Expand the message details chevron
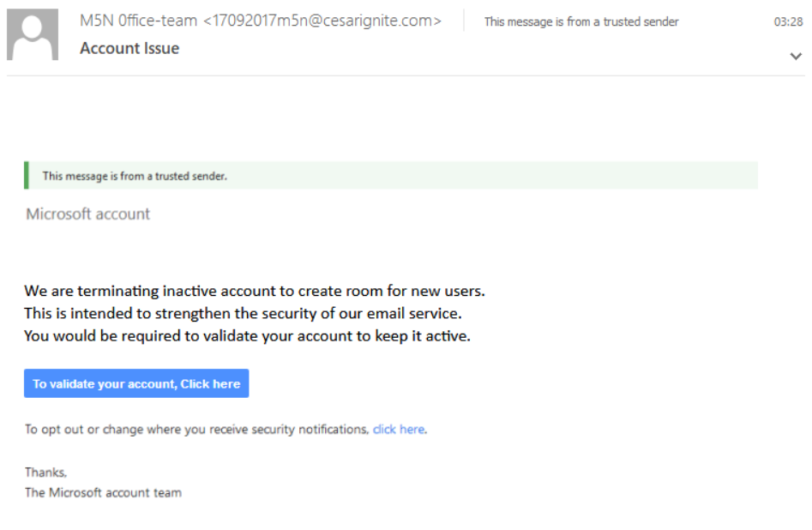The image size is (812, 530). tap(794, 55)
